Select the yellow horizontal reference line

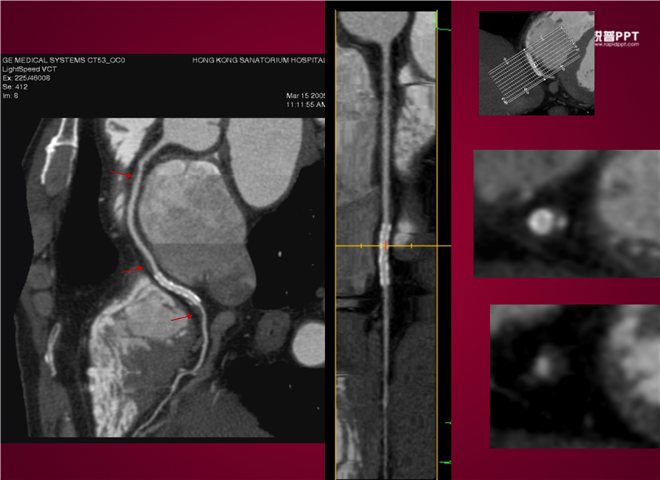tap(360, 245)
